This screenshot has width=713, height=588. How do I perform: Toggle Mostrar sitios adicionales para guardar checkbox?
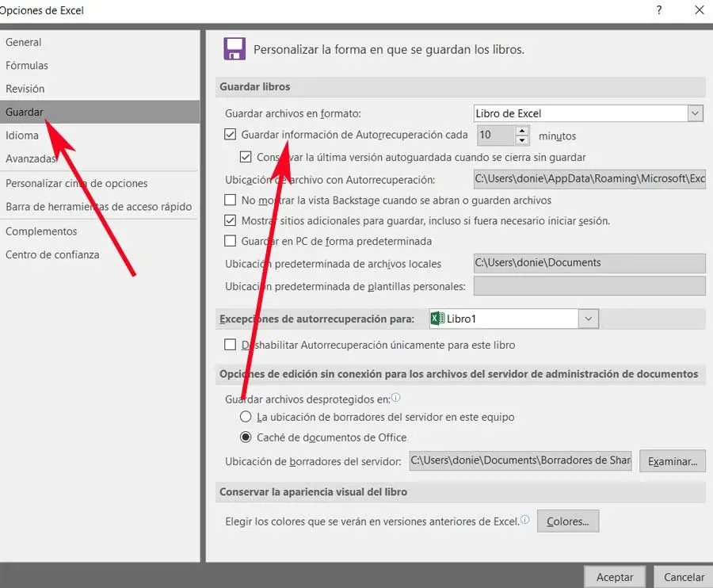230,220
